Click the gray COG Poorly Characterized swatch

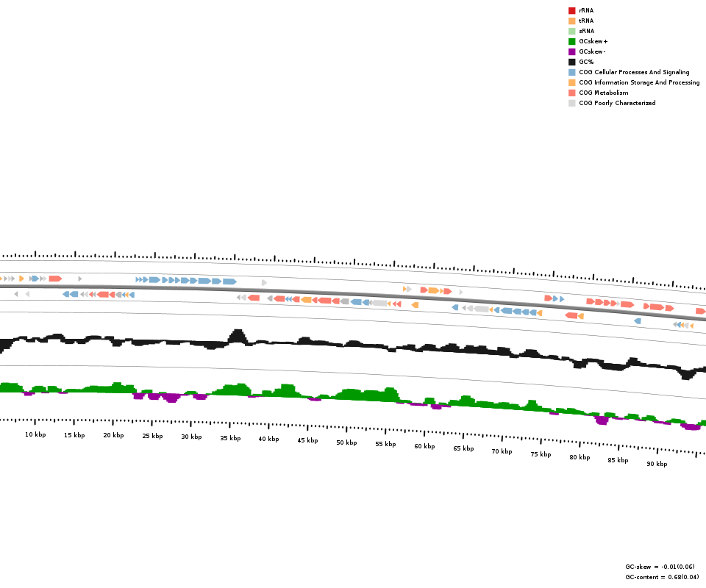click(571, 103)
